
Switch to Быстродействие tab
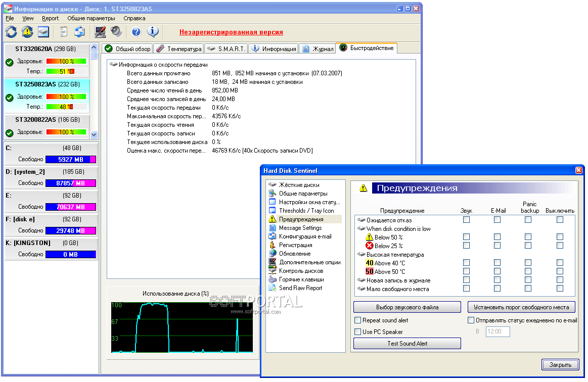(x=367, y=49)
